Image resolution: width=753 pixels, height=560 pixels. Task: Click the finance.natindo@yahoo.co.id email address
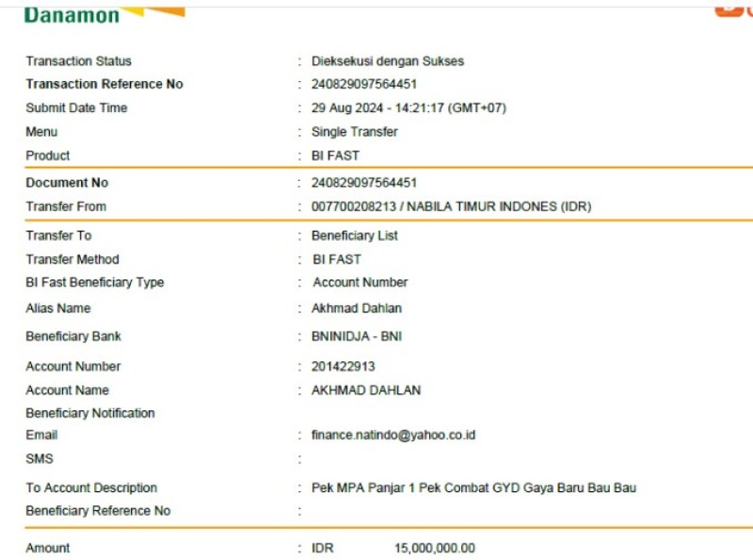pos(393,435)
